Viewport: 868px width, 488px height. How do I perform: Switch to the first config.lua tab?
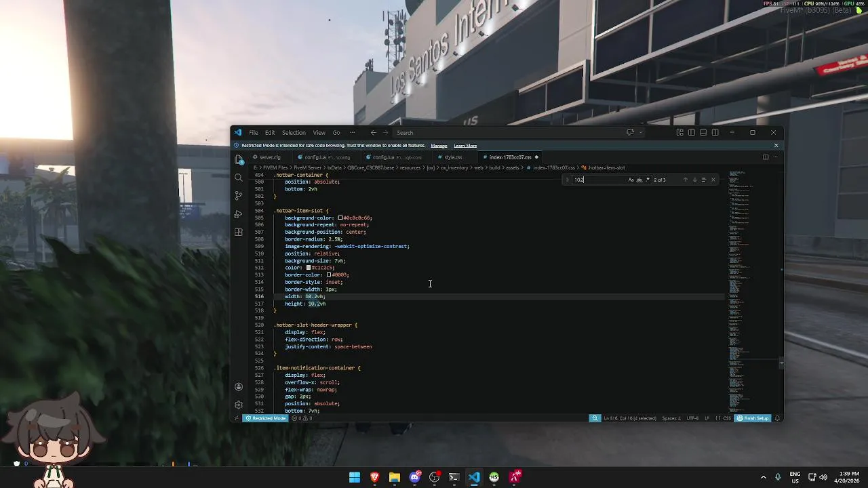point(327,157)
